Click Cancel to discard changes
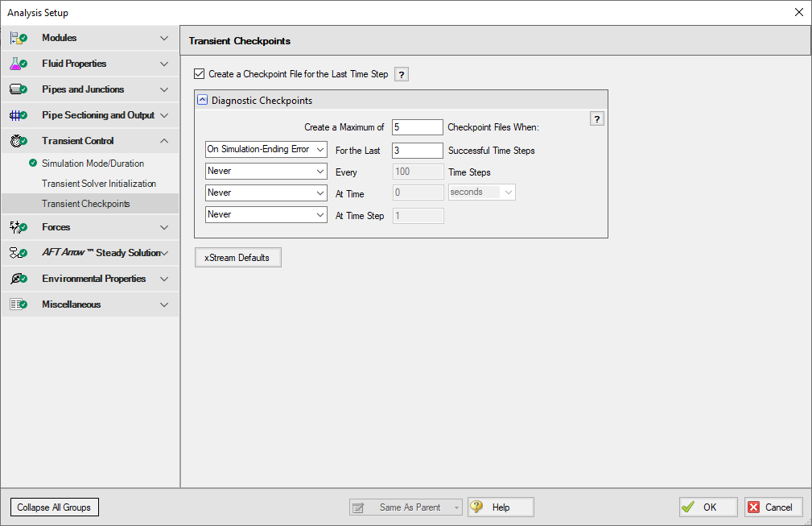The width and height of the screenshot is (812, 526). click(x=773, y=507)
